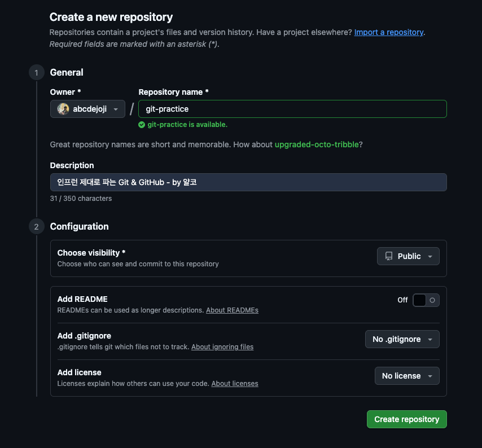Click the Create repository button
Image resolution: width=482 pixels, height=448 pixels.
(x=406, y=419)
